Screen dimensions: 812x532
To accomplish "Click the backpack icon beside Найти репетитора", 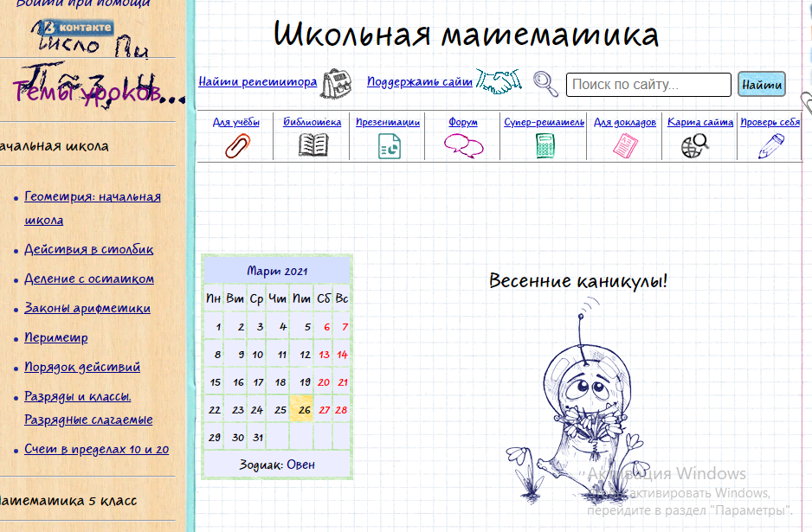I will pyautogui.click(x=337, y=83).
